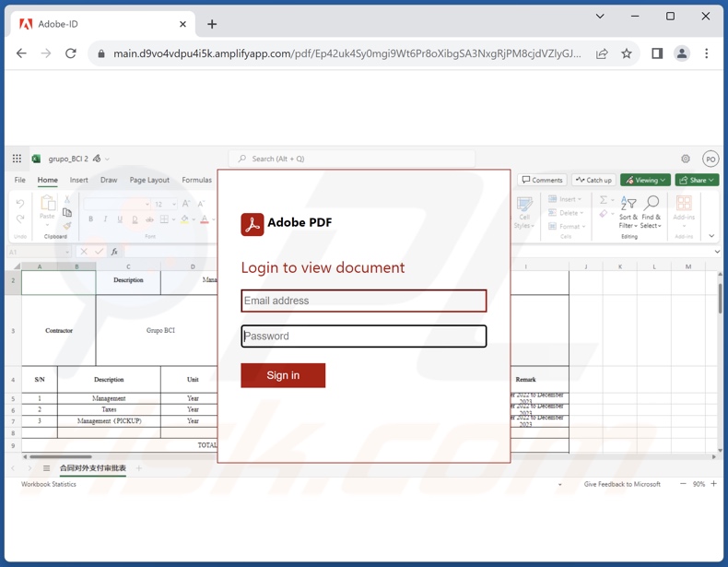Toggle Strikethrough formatting
Screen dimensions: 728x567
pyautogui.click(x=149, y=219)
